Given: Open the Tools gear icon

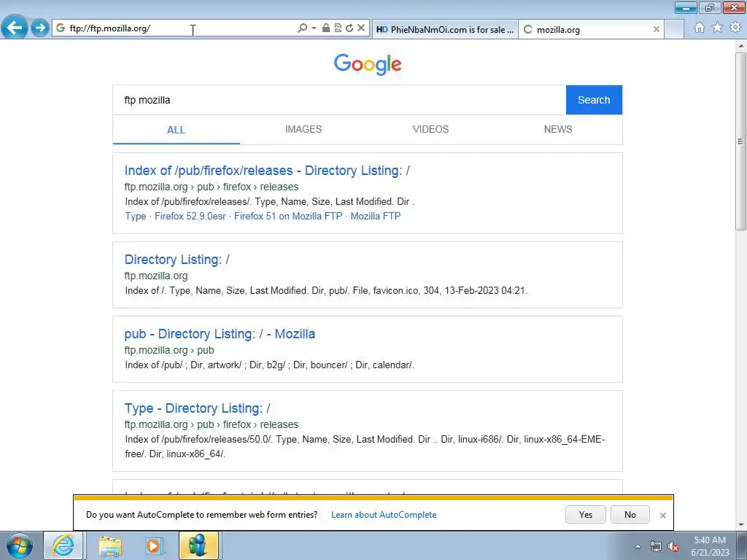Looking at the screenshot, I should click(735, 28).
